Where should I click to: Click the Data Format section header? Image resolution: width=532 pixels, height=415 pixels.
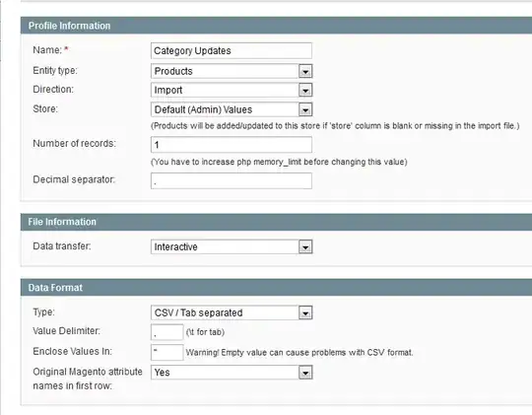point(276,288)
